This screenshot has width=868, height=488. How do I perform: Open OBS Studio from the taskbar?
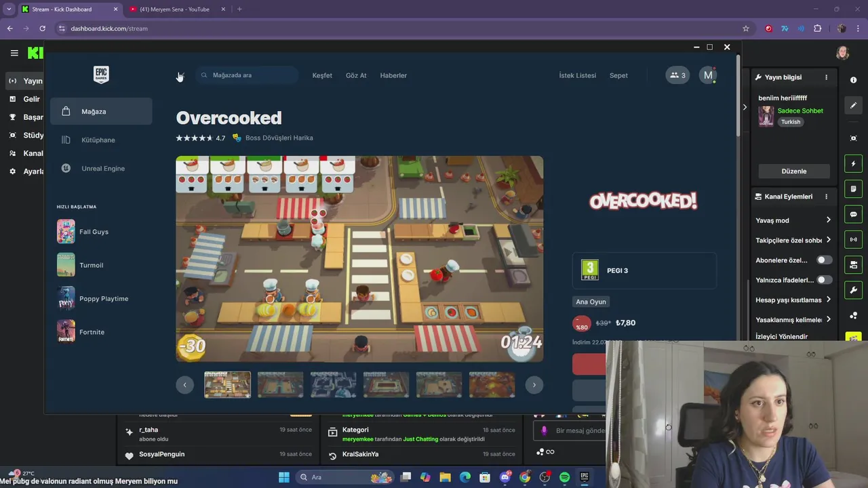point(545,477)
